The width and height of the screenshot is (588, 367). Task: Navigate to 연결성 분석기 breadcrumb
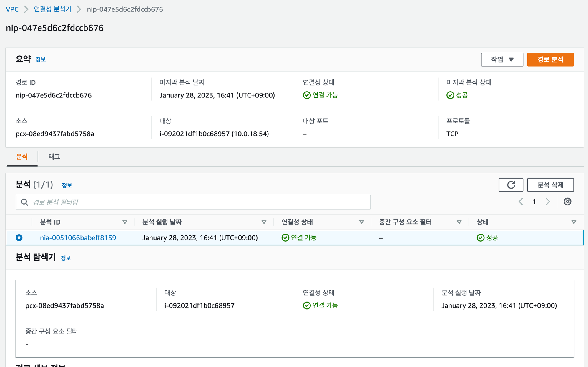coord(52,9)
